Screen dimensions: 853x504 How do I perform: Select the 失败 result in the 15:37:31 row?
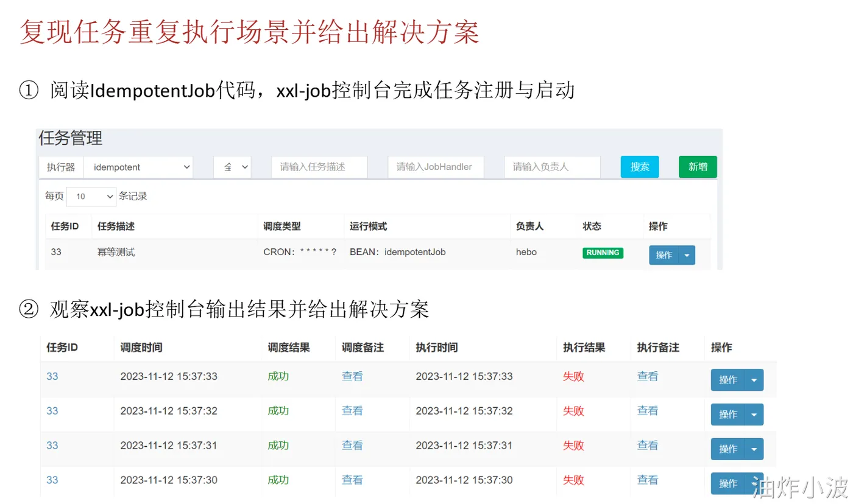tap(573, 446)
